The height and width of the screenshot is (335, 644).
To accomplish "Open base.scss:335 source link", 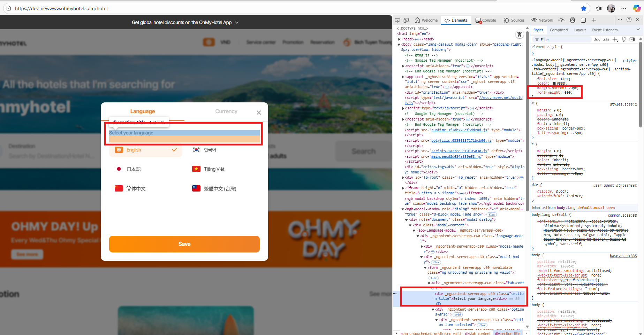I will pos(623,256).
